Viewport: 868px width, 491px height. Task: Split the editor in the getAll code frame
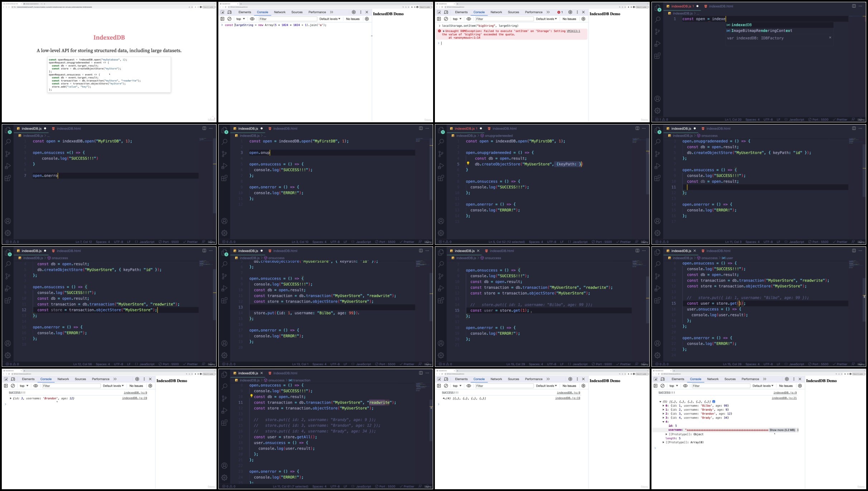[x=421, y=373]
